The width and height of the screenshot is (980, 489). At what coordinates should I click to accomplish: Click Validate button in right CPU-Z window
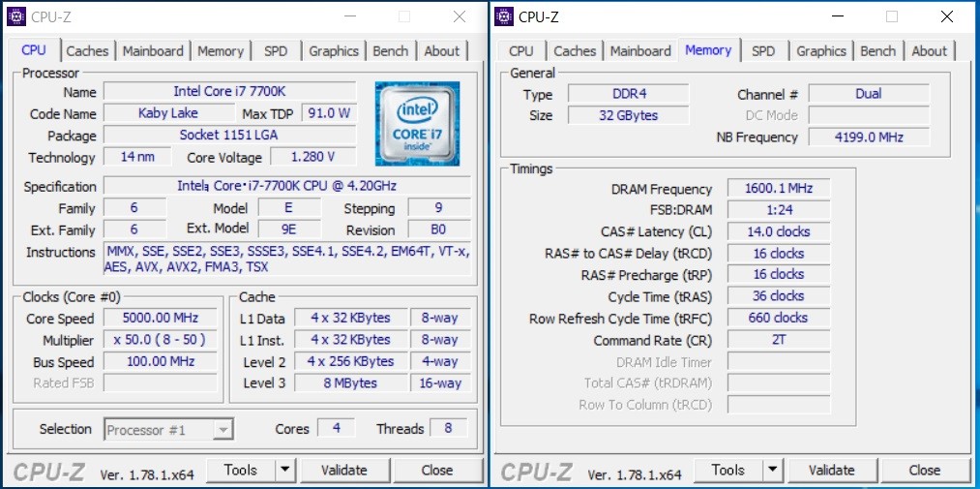point(831,470)
